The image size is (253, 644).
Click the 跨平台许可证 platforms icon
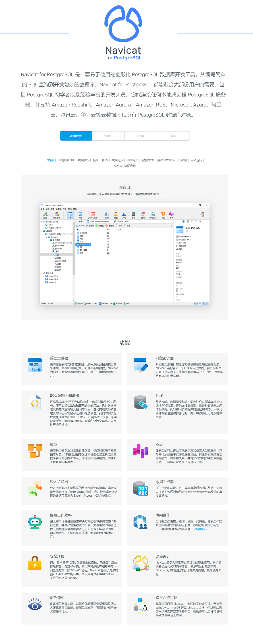point(141,604)
